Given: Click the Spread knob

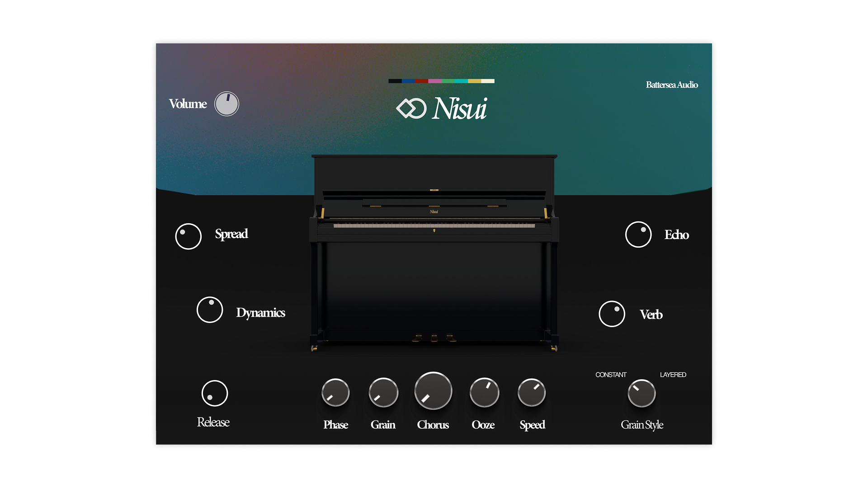Looking at the screenshot, I should 188,236.
